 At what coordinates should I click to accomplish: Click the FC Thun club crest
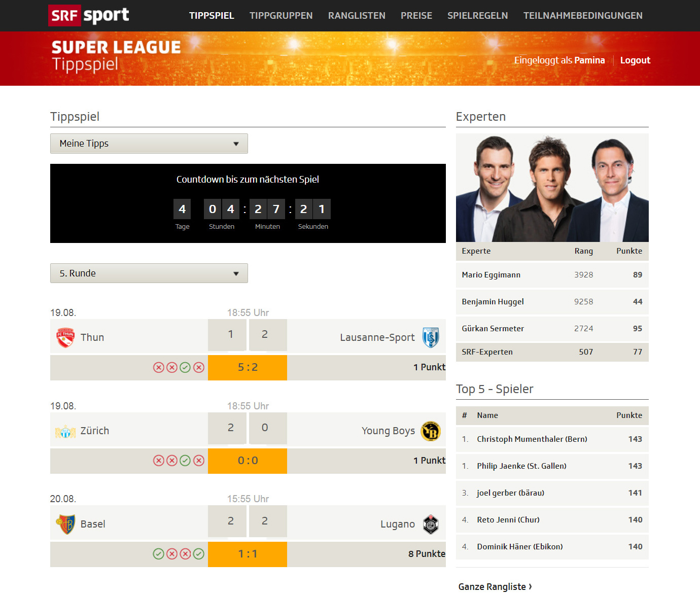click(65, 337)
